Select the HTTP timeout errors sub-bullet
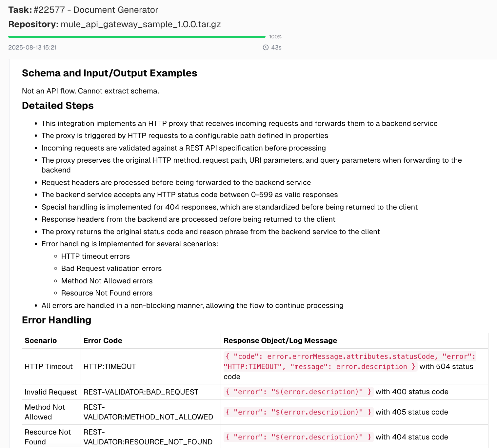 95,256
